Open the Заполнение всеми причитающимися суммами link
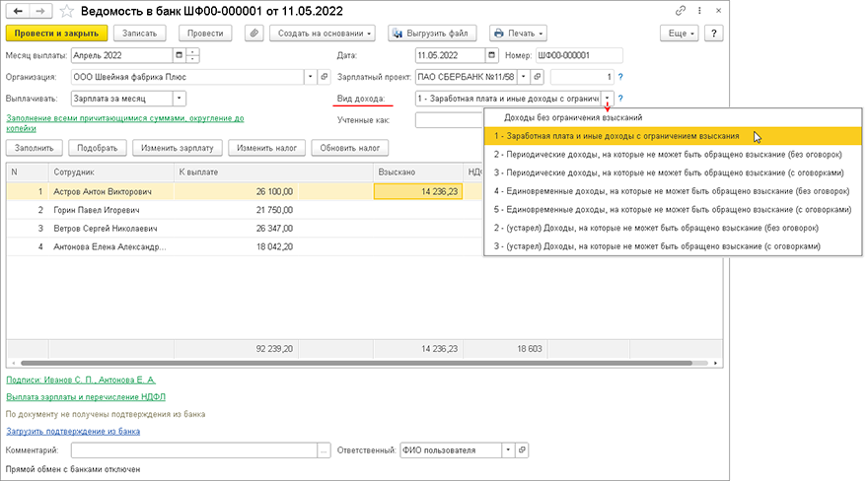 click(125, 123)
